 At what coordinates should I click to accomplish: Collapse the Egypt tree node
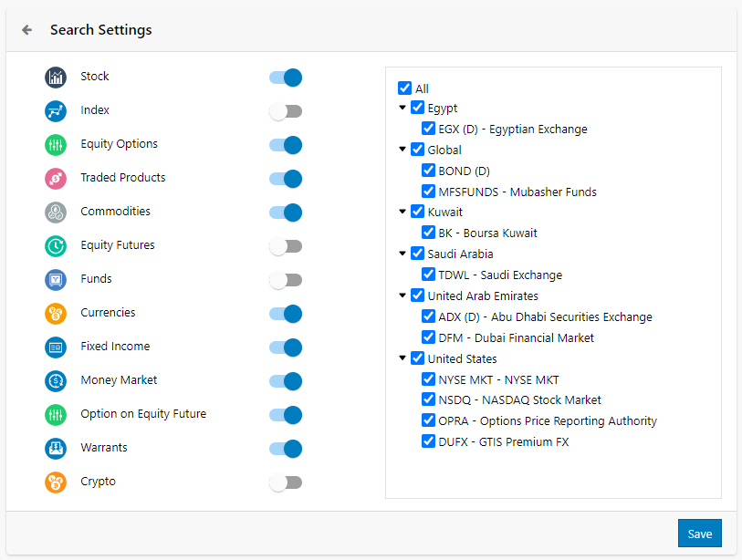(402, 108)
